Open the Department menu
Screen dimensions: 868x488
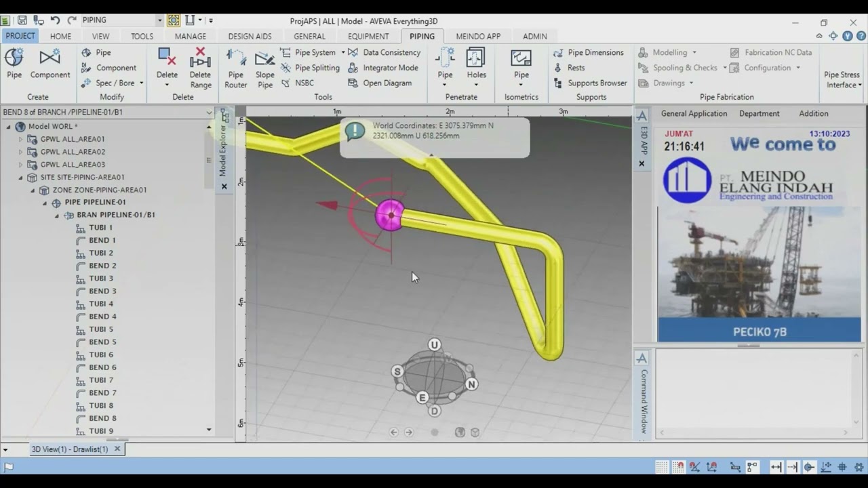[x=759, y=114]
